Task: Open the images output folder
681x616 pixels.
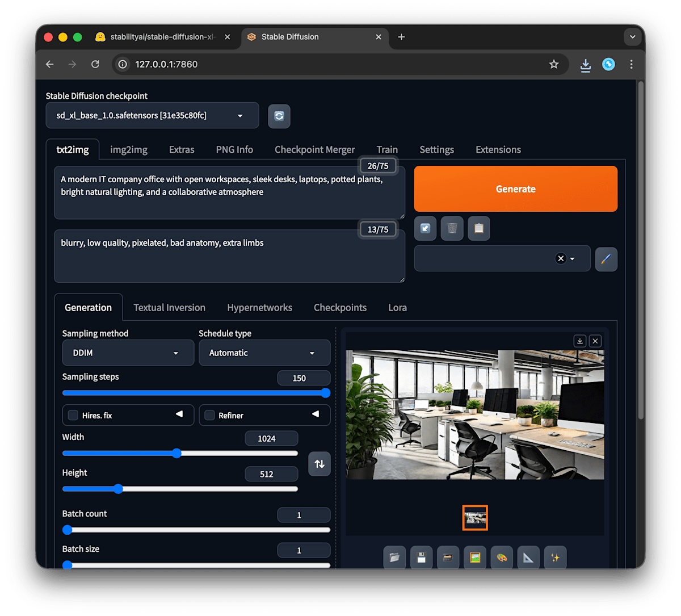Action: [x=394, y=558]
